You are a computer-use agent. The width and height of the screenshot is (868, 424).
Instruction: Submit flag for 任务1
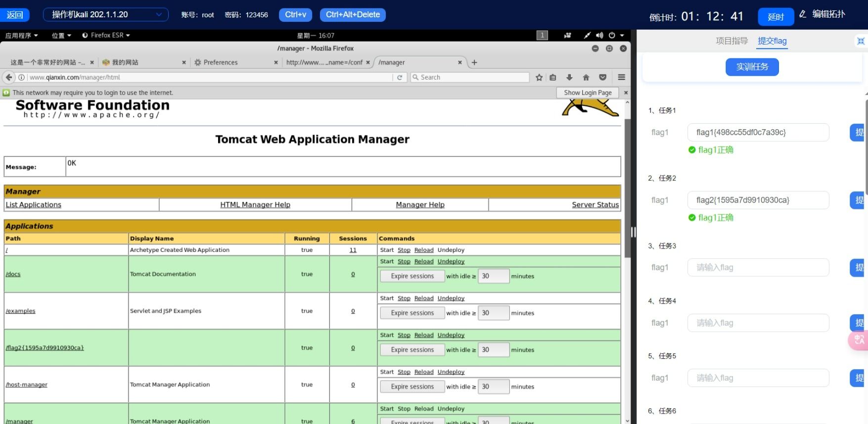pyautogui.click(x=858, y=133)
